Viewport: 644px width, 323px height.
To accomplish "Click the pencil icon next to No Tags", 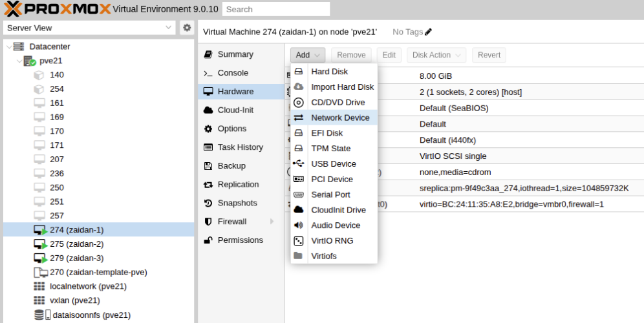I will click(x=428, y=32).
